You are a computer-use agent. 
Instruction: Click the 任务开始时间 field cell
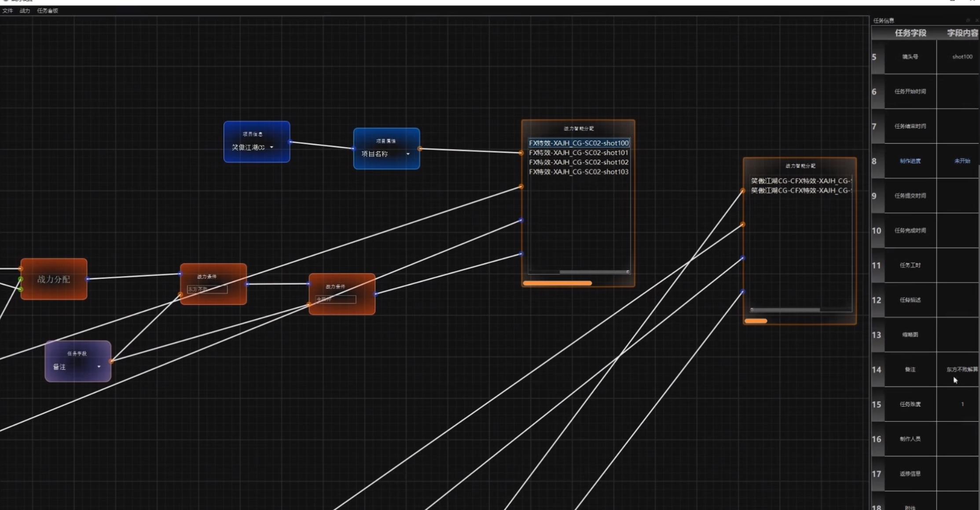pyautogui.click(x=910, y=91)
